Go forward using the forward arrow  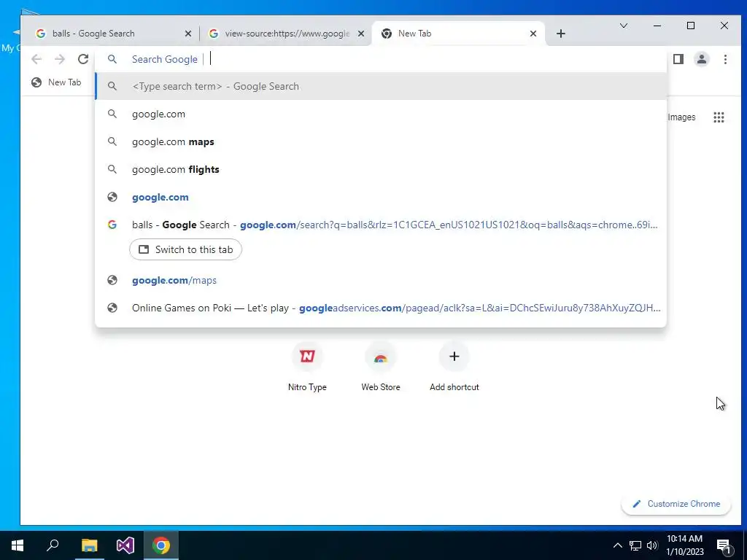click(60, 59)
